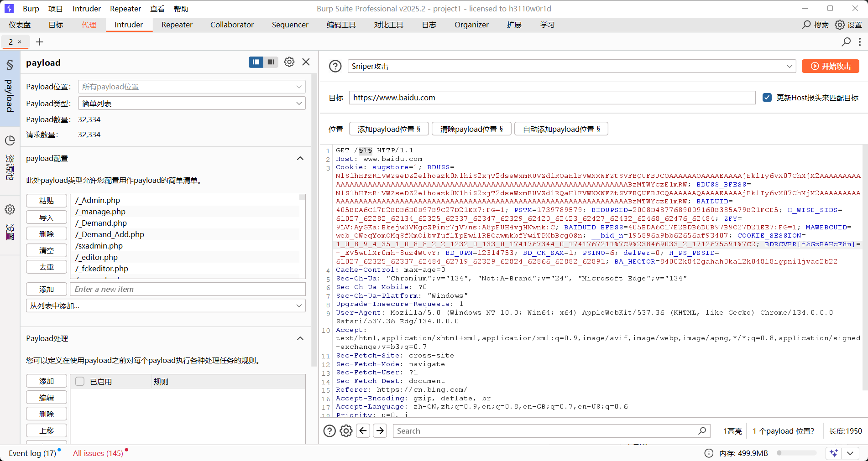This screenshot has height=461, width=868.
Task: Switch to the Repeater tool tab
Action: click(177, 25)
